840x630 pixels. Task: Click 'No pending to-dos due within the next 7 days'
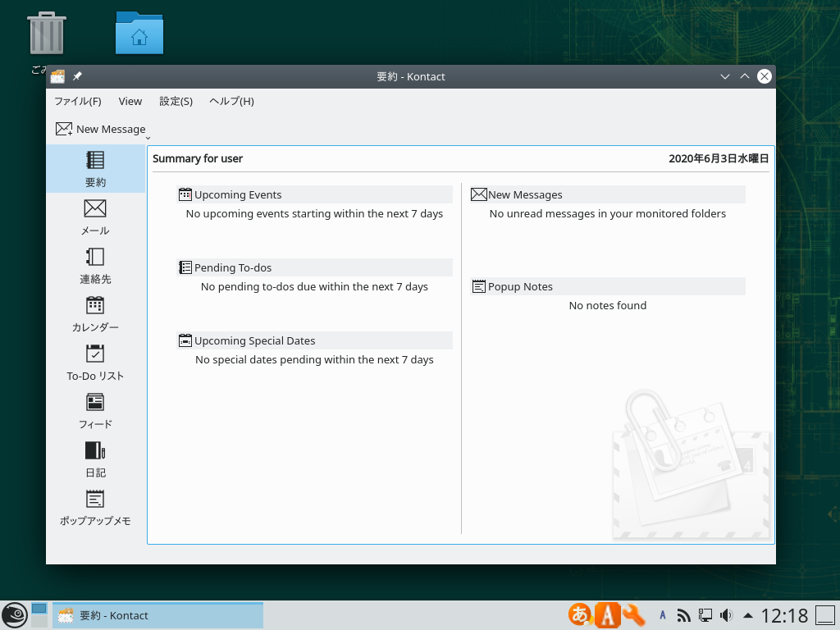click(314, 286)
